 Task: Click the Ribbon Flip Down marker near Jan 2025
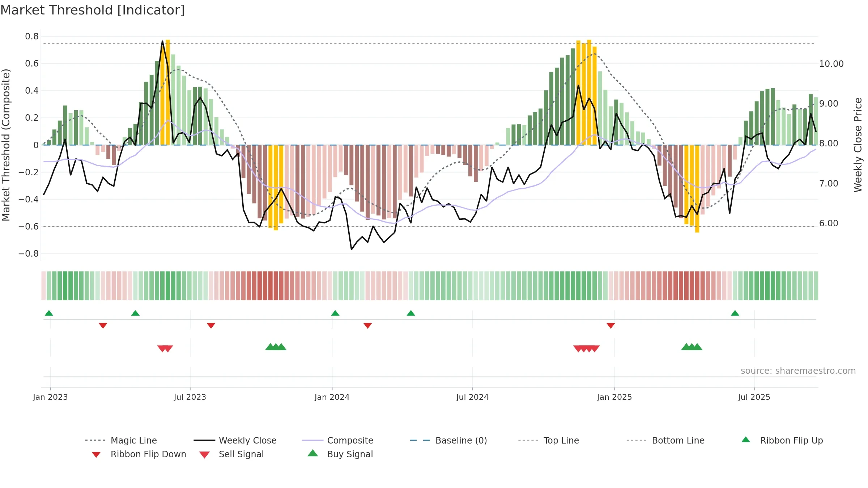[x=611, y=326]
